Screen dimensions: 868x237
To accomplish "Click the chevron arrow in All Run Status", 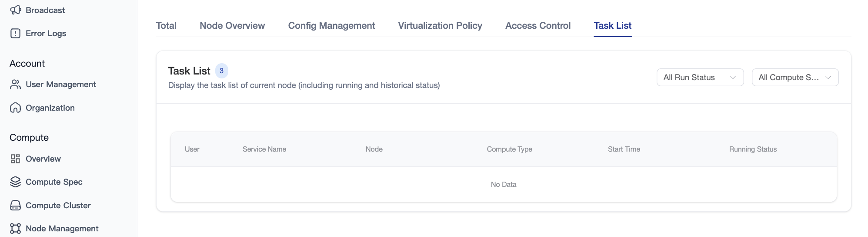I will [733, 78].
